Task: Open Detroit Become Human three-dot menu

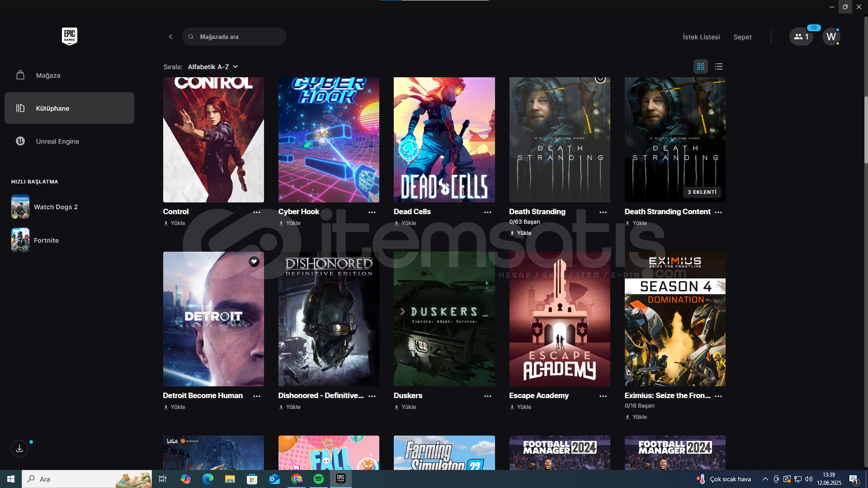Action: coord(257,396)
